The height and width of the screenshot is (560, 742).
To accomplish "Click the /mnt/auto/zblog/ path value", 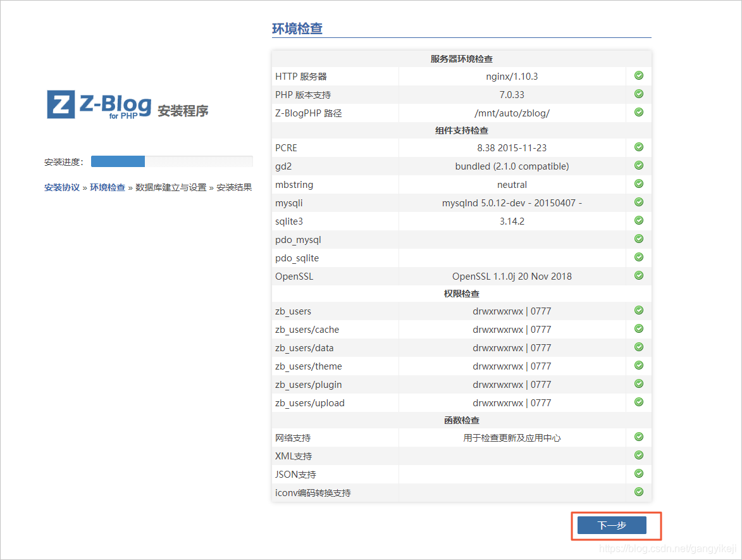I will (x=512, y=114).
